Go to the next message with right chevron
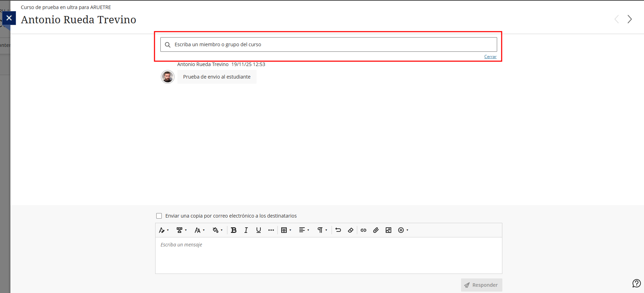The width and height of the screenshot is (644, 293). 629,19
